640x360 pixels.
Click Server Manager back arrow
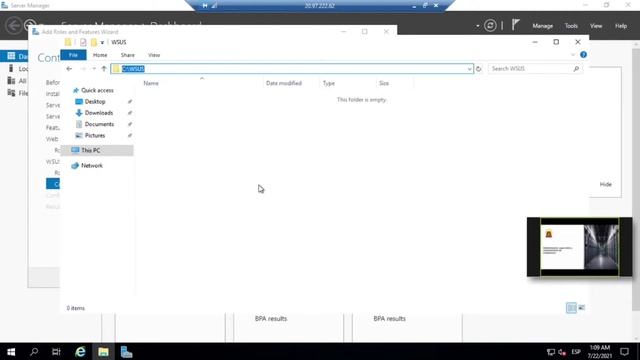pos(13,26)
